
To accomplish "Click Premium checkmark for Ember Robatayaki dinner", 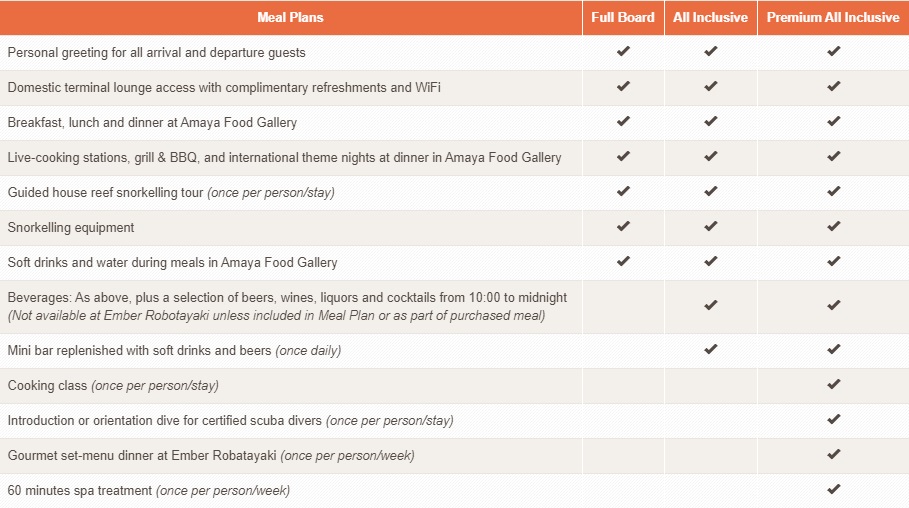I will click(833, 455).
